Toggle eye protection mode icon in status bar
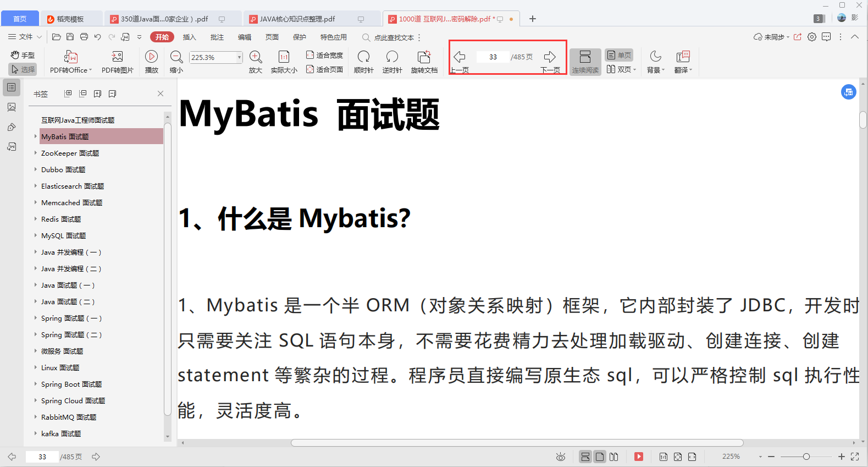 561,457
